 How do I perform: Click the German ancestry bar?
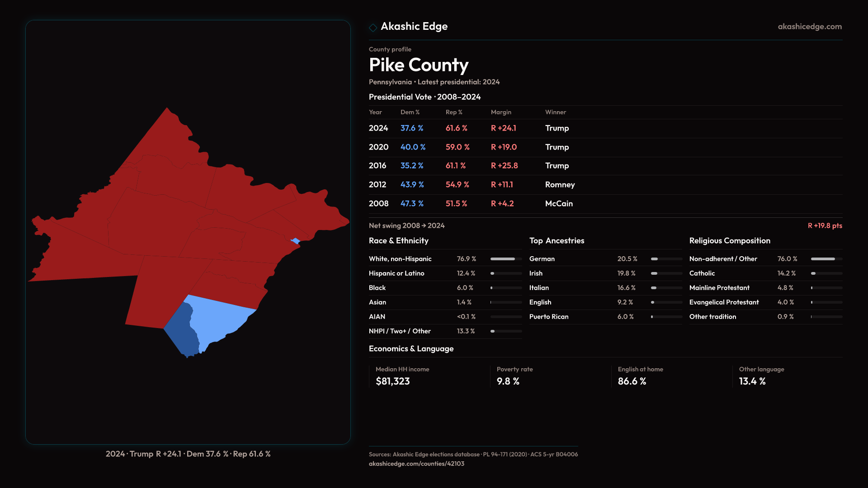click(666, 259)
